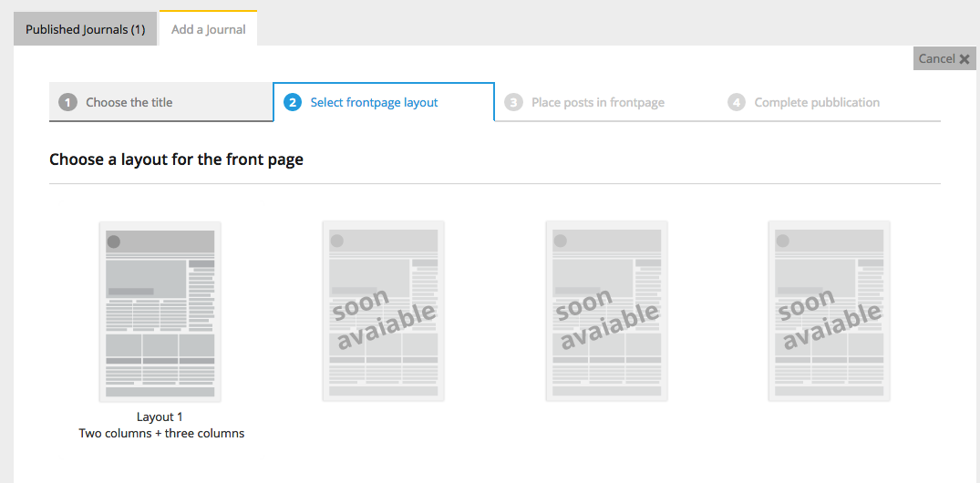Click the Choose a layout for the front page heading
The width and height of the screenshot is (980, 483).
176,159
